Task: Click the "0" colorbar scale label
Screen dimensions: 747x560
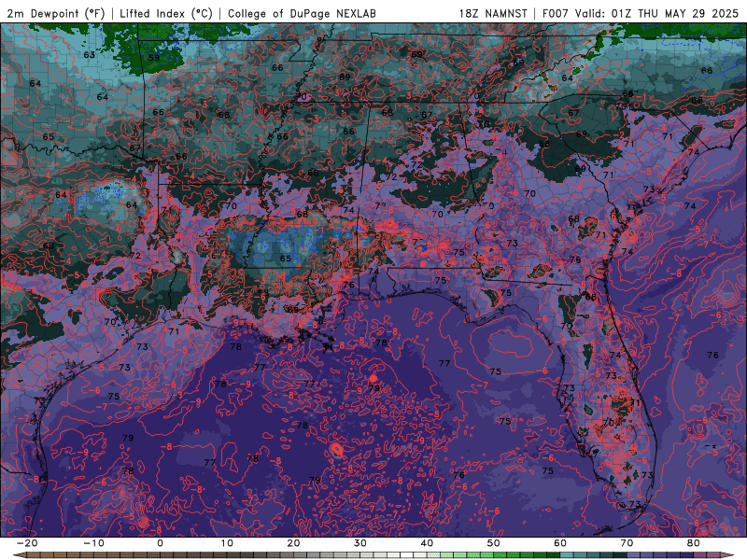Action: (160, 543)
